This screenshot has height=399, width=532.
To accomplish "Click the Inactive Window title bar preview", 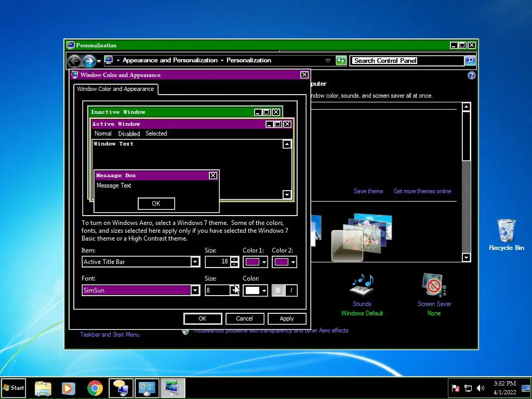I will pos(185,112).
